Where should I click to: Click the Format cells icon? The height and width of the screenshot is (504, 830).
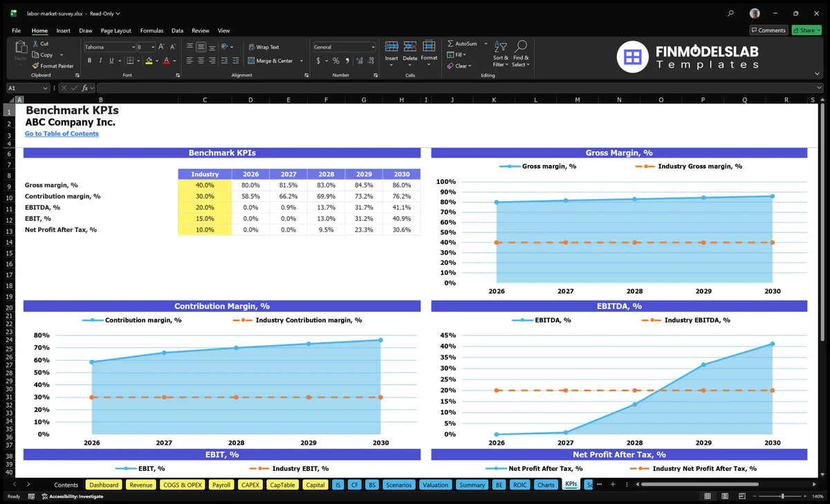coord(429,46)
